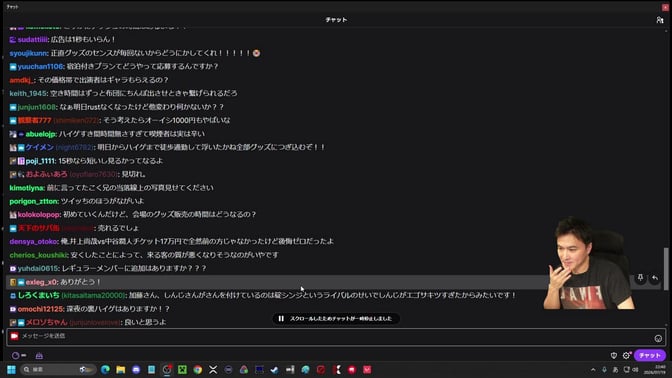
Task: Open the Discord-like purple icon in the taskbar
Action: [136, 369]
